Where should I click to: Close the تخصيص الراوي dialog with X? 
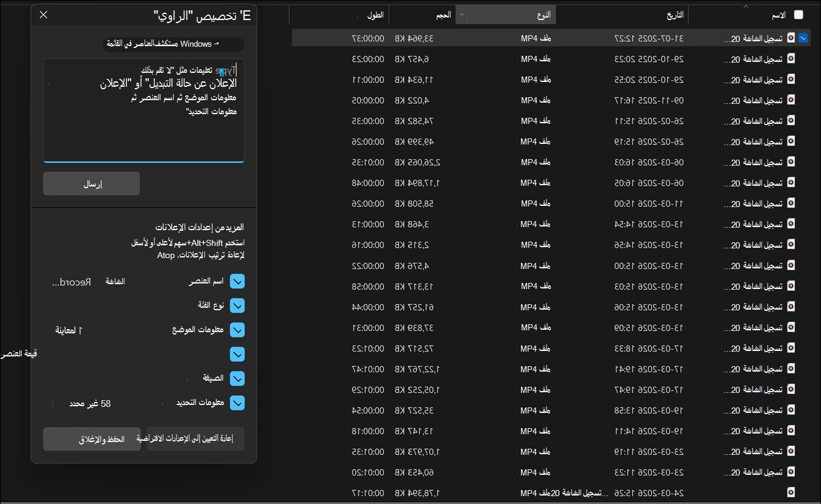(x=44, y=15)
